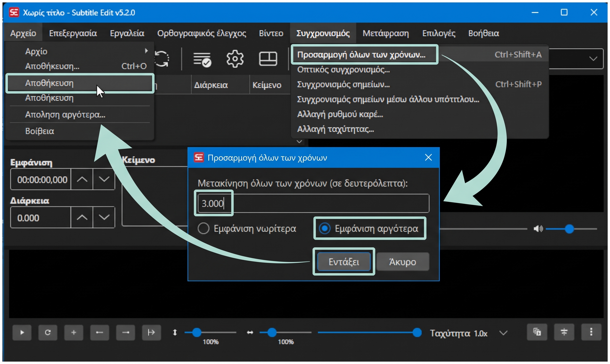Decrease Εμφάνιση time with down arrow
This screenshot has height=364, width=610.
pyautogui.click(x=104, y=179)
